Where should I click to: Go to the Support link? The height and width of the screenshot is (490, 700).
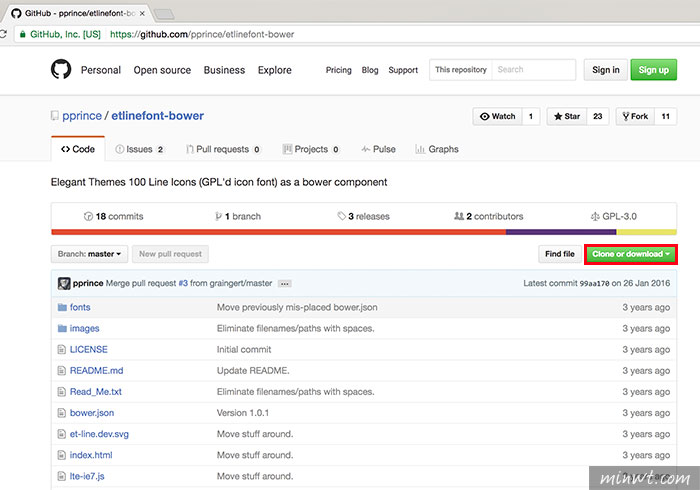pyautogui.click(x=403, y=70)
